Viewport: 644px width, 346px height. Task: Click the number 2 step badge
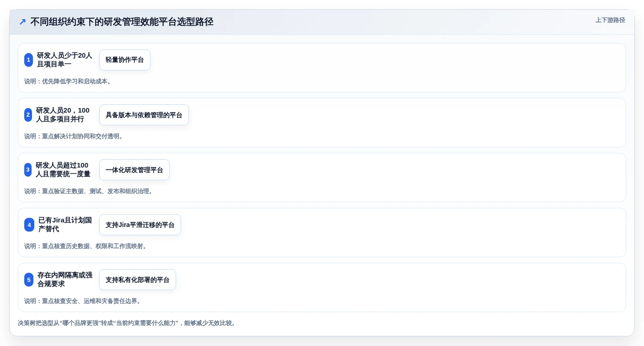[28, 115]
